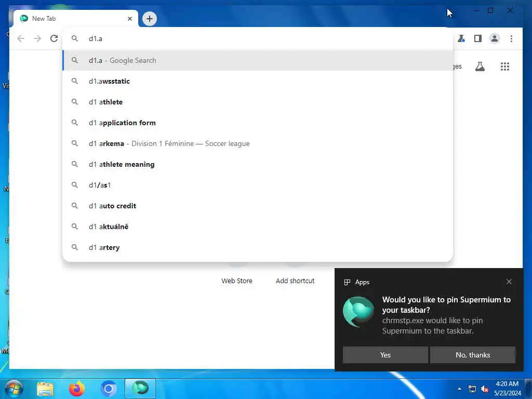Viewport: 532px width, 399px height.
Task: Reload the current page
Action: pos(54,38)
